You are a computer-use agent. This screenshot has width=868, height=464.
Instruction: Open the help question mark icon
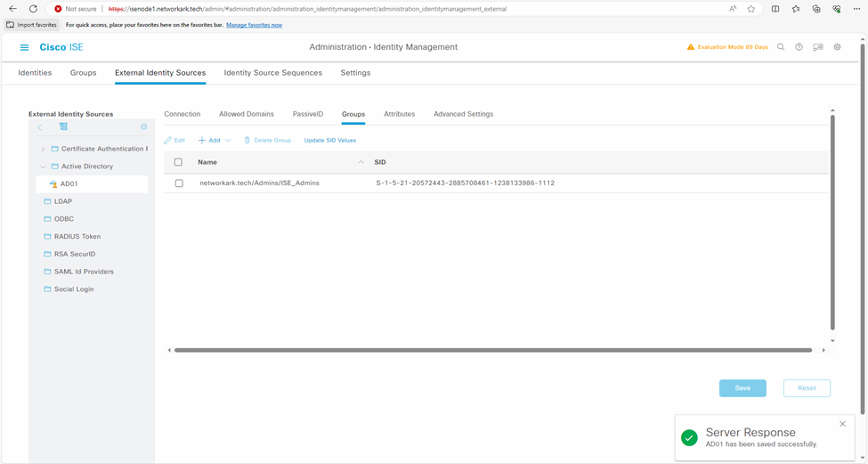click(799, 47)
